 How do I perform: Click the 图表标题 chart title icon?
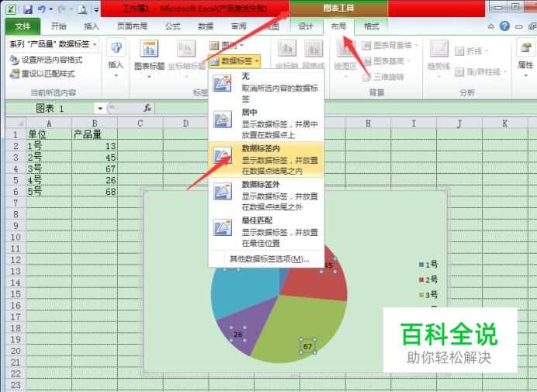(x=149, y=48)
